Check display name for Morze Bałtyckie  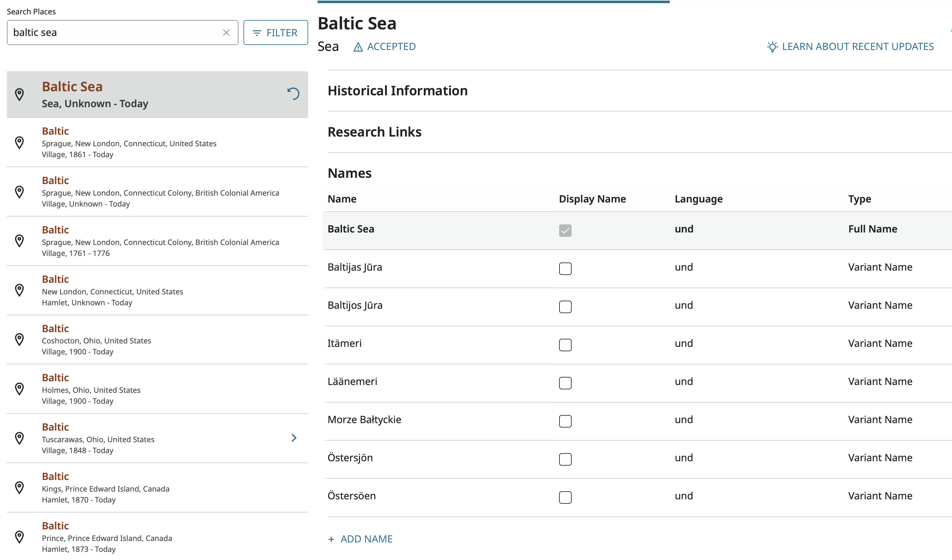(565, 421)
